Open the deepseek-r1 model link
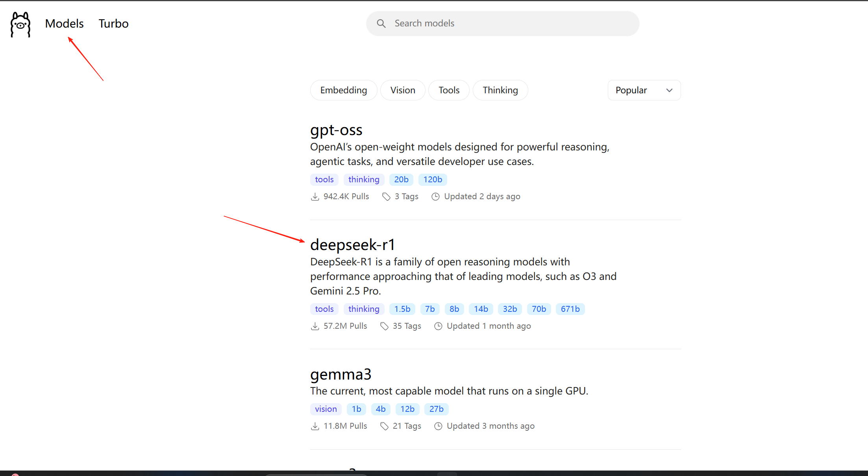868x476 pixels. (x=352, y=245)
